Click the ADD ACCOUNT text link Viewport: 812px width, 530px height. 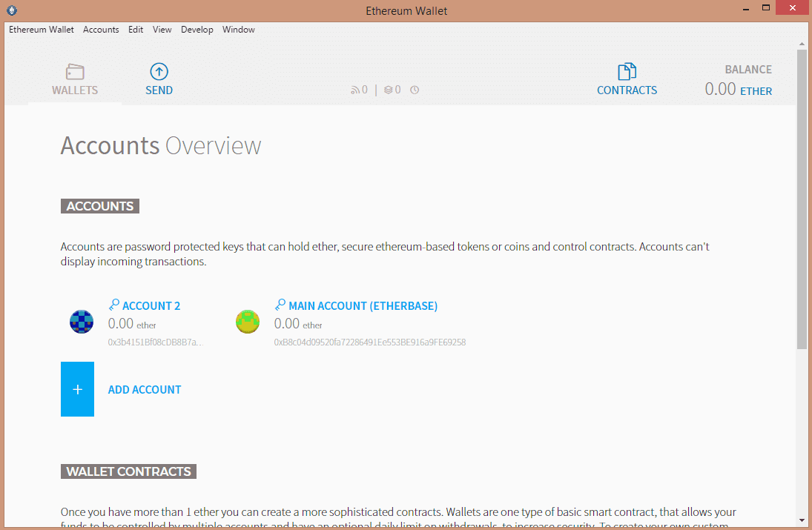[x=145, y=389]
